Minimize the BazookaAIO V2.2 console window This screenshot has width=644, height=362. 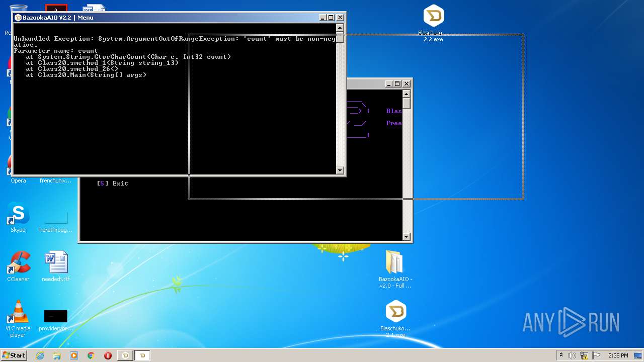pos(323,18)
